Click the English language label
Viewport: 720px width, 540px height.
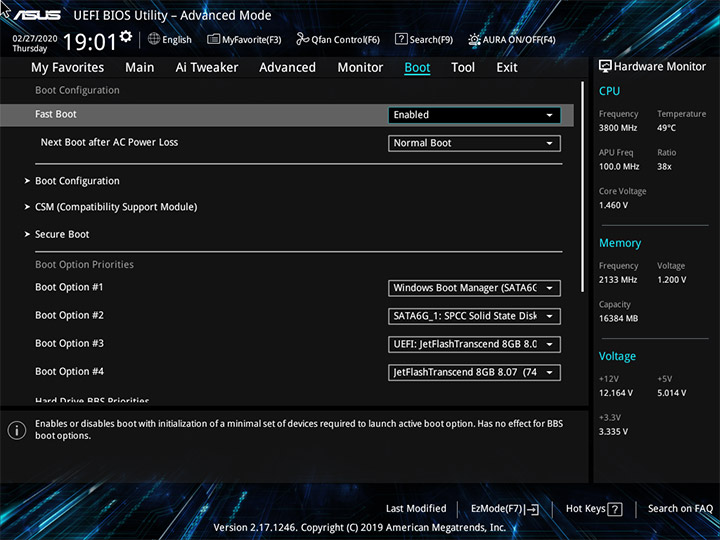point(177,40)
